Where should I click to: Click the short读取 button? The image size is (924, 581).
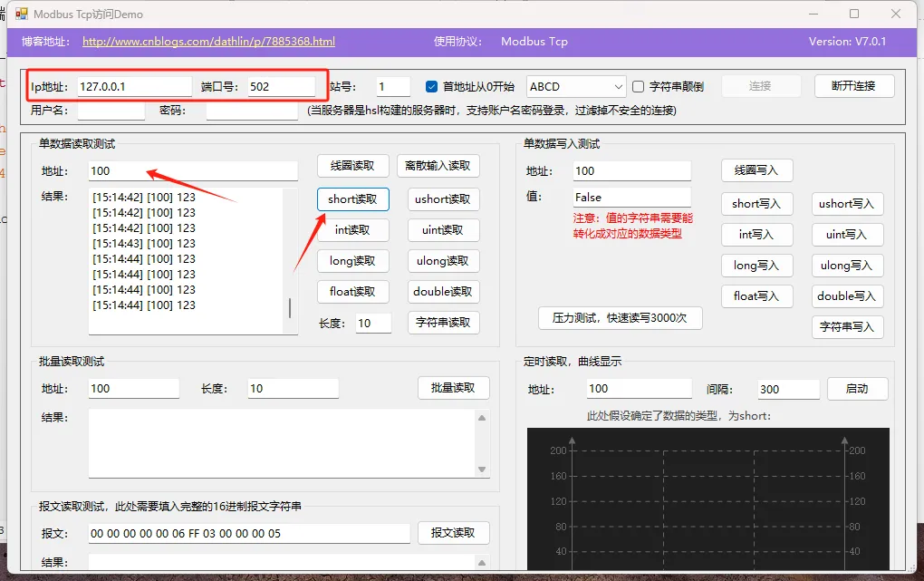pyautogui.click(x=353, y=199)
